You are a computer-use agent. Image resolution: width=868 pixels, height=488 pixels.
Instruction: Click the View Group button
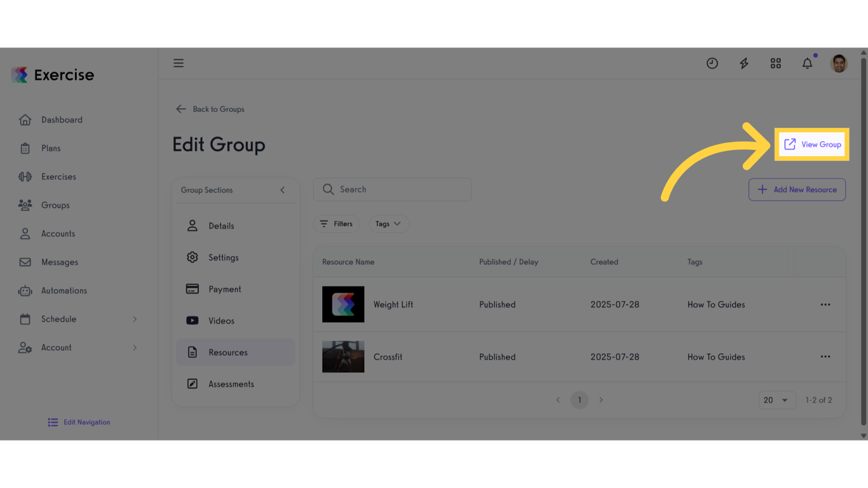[x=812, y=144]
